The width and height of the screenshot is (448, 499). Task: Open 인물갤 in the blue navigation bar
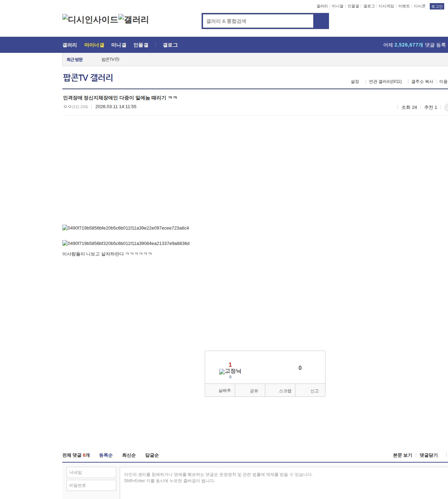click(141, 45)
